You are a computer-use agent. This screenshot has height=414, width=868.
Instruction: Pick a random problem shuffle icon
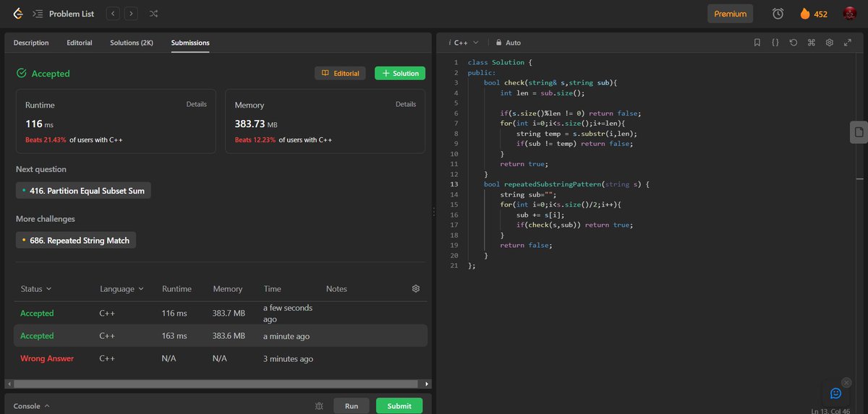pyautogui.click(x=153, y=14)
